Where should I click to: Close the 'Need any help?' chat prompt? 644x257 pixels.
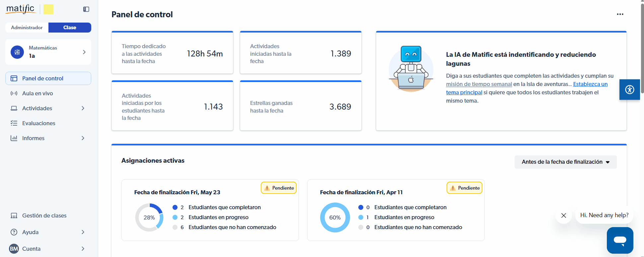pos(563,215)
